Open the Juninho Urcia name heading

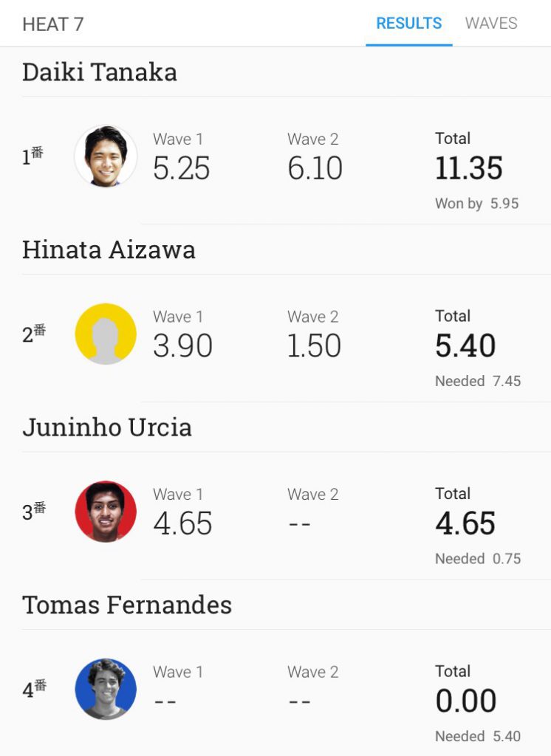tap(107, 427)
